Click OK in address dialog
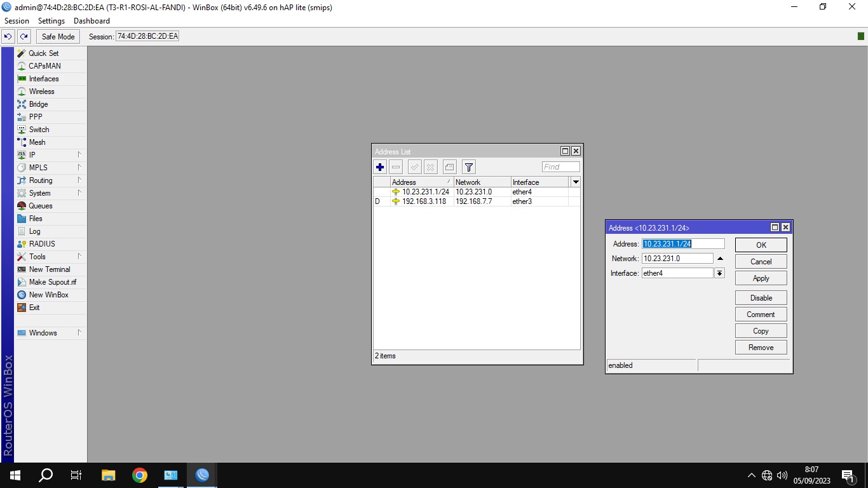868x488 pixels. coord(761,245)
